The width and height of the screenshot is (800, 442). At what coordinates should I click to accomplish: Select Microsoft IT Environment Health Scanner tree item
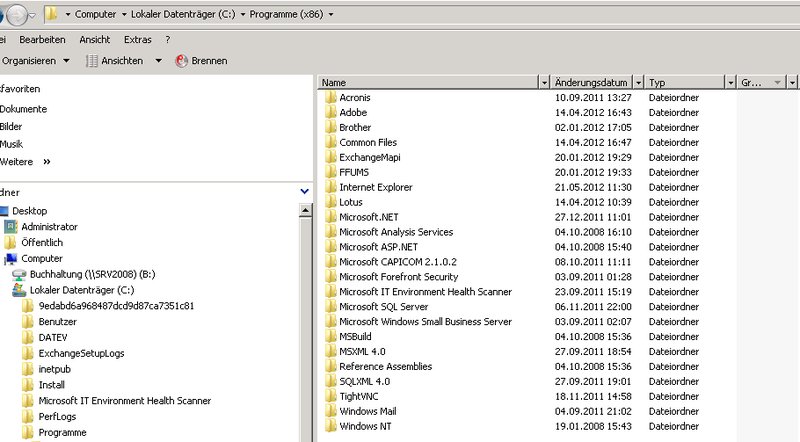[124, 401]
